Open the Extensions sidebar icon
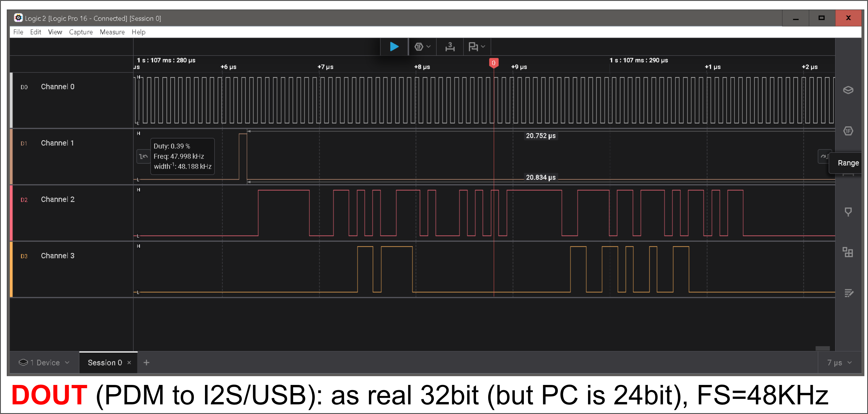 848,252
